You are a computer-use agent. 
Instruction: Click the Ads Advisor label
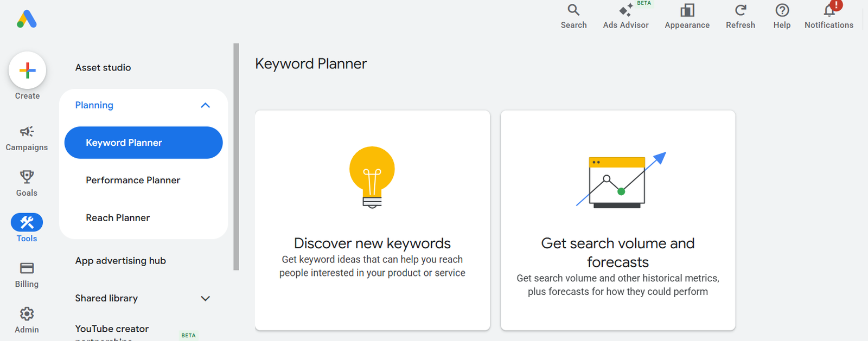(626, 25)
